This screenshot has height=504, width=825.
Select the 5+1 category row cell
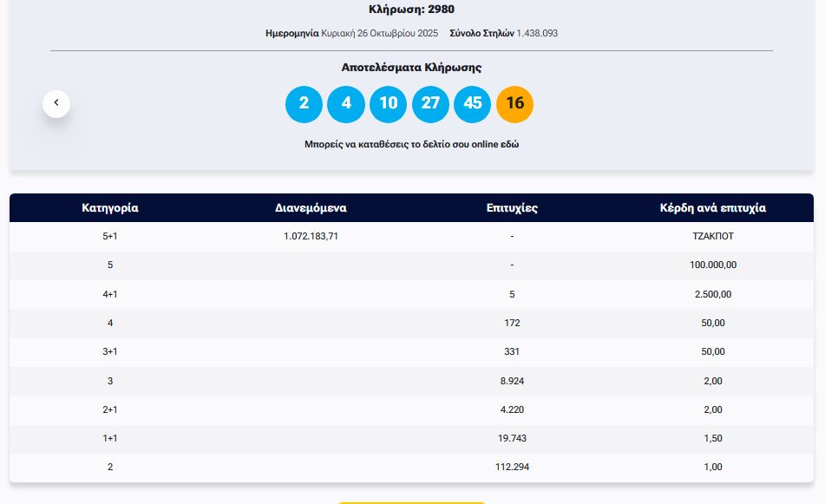110,236
